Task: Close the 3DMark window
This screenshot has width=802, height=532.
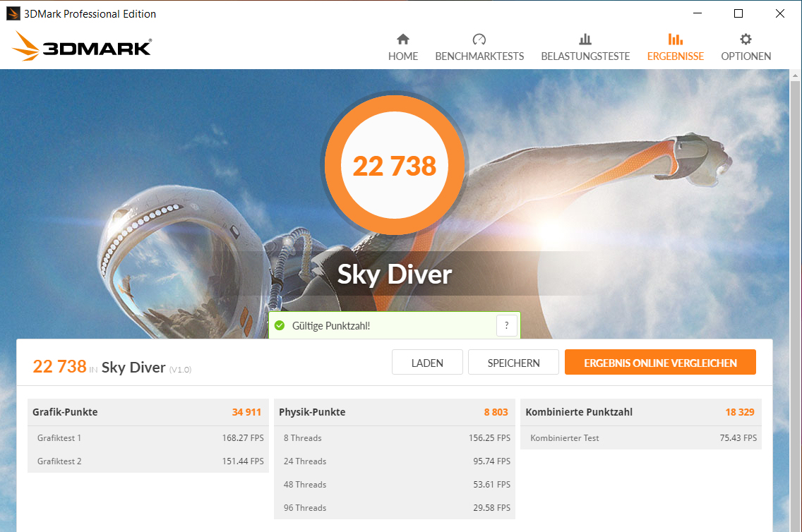Action: [779, 13]
